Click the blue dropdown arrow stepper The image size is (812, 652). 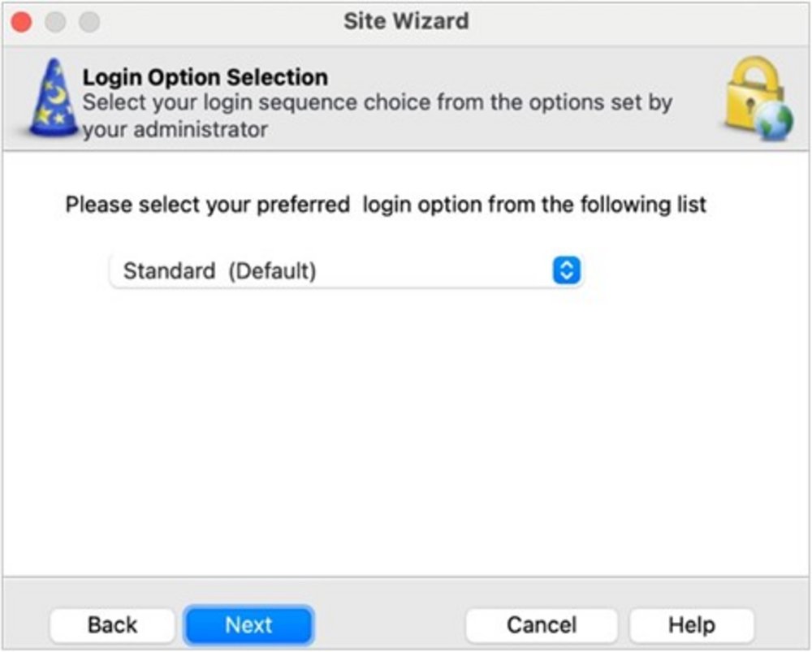coord(566,270)
